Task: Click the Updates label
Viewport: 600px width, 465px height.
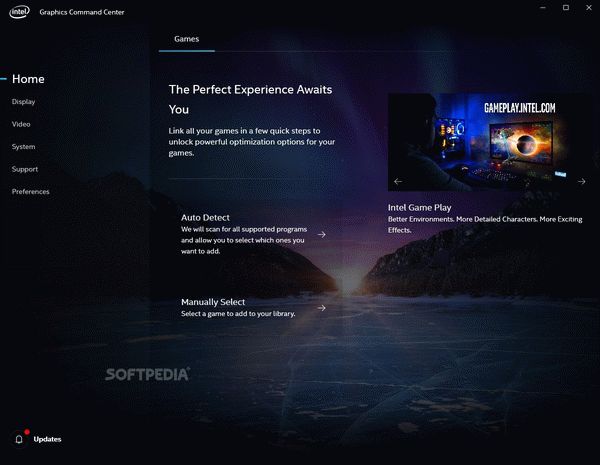Action: 47,439
